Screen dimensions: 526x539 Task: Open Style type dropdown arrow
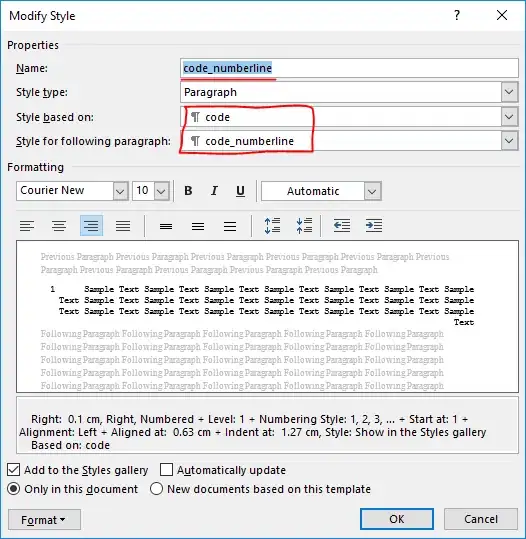(509, 92)
